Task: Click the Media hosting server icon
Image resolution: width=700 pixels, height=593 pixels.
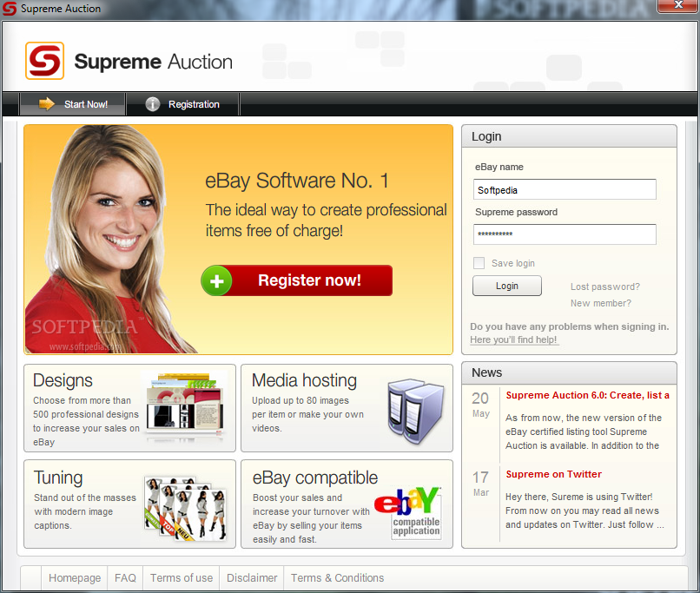Action: 416,411
